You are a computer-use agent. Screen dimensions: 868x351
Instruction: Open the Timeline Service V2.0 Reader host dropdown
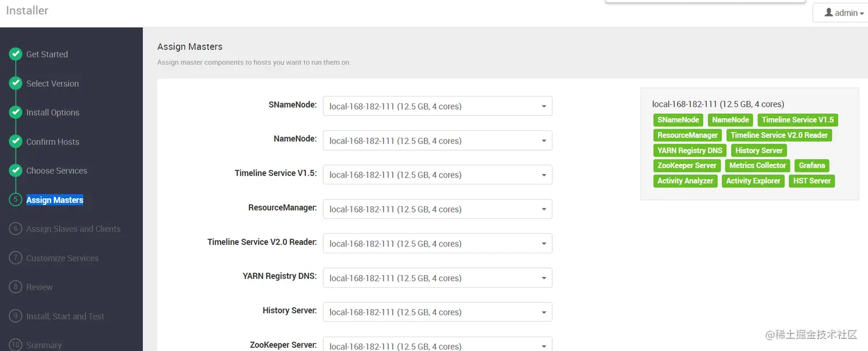pyautogui.click(x=437, y=244)
